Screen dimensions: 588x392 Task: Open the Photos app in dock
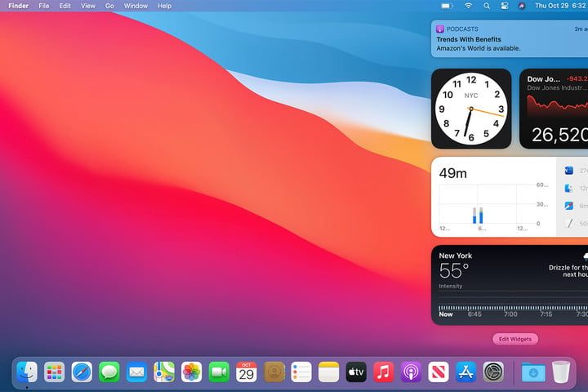[191, 372]
